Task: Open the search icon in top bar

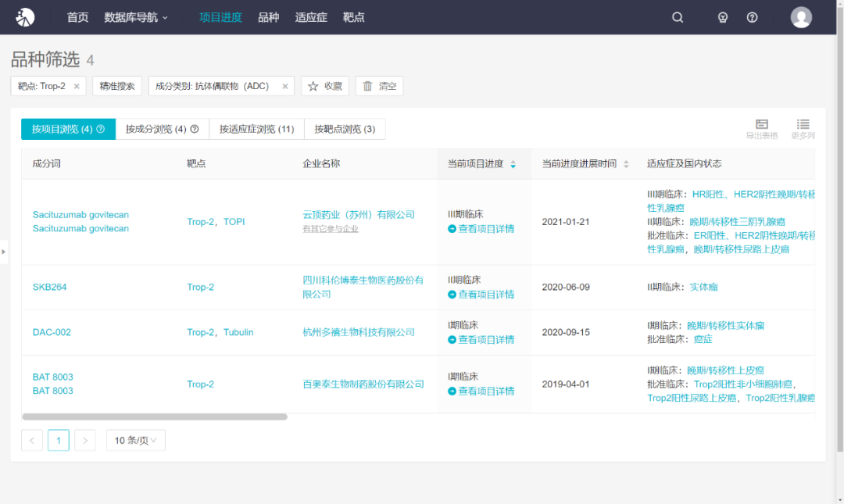Action: click(678, 17)
